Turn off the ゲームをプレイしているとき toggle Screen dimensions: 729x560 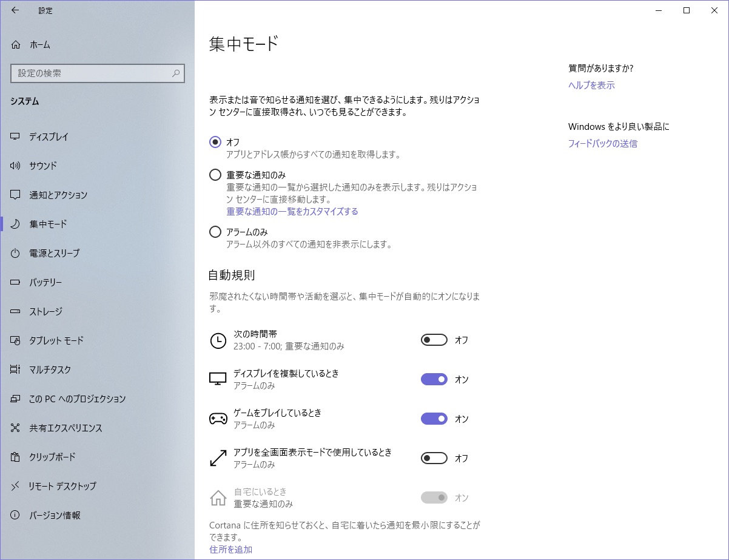pyautogui.click(x=434, y=419)
